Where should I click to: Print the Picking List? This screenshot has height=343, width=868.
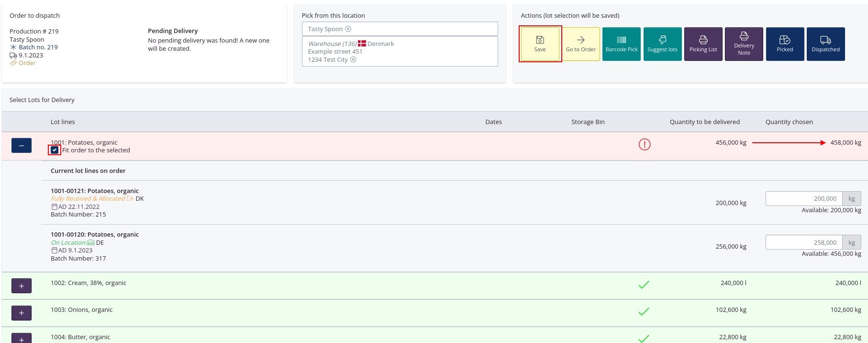[x=703, y=44]
